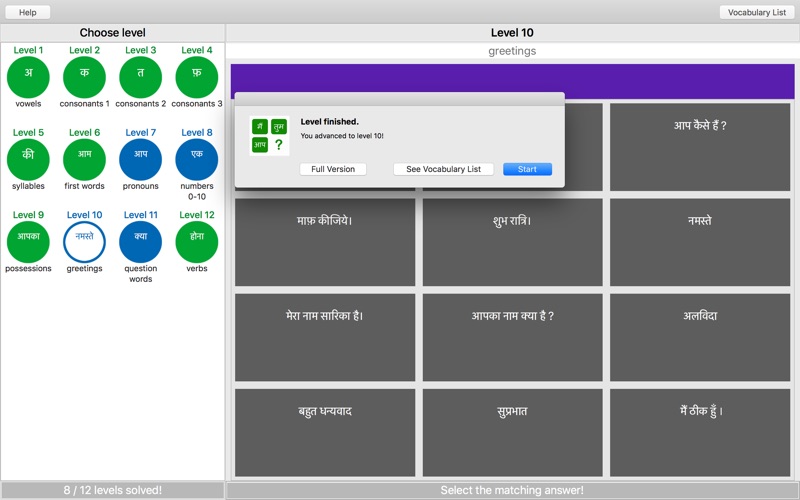The image size is (800, 500).
Task: Select the card 'शुभ रात्रि।'
Action: [512, 242]
